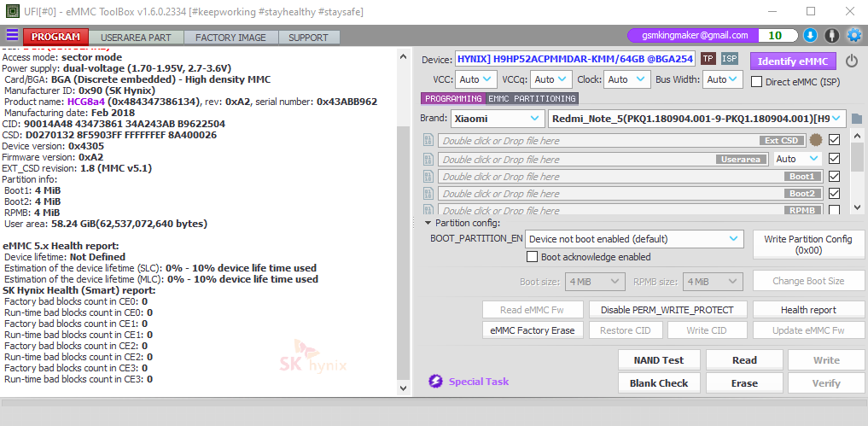Click the Boot1 file drop field

point(629,177)
